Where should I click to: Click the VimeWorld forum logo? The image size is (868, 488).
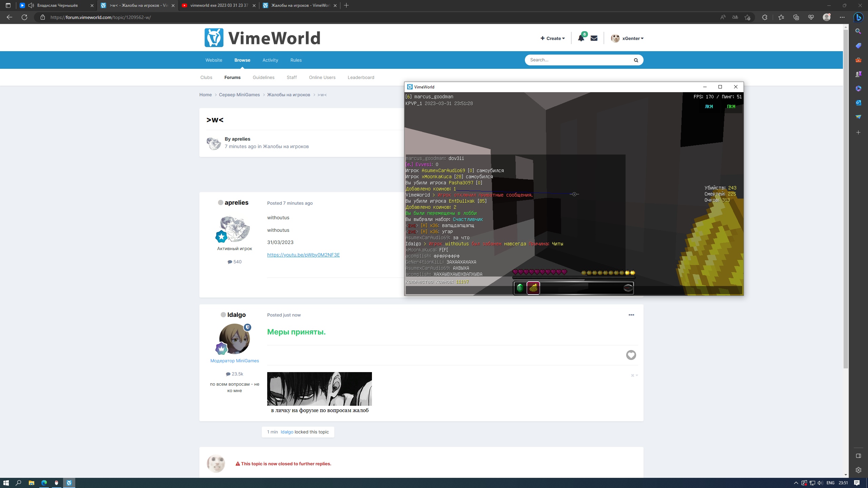262,38
